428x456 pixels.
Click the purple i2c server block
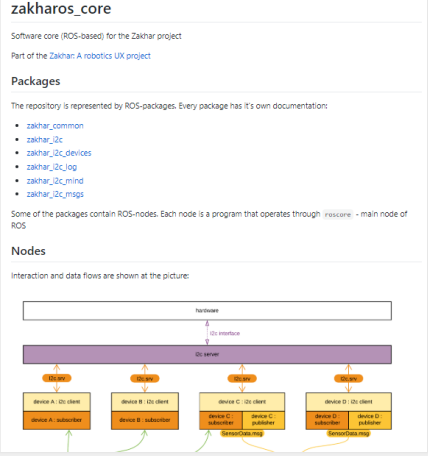tap(207, 354)
